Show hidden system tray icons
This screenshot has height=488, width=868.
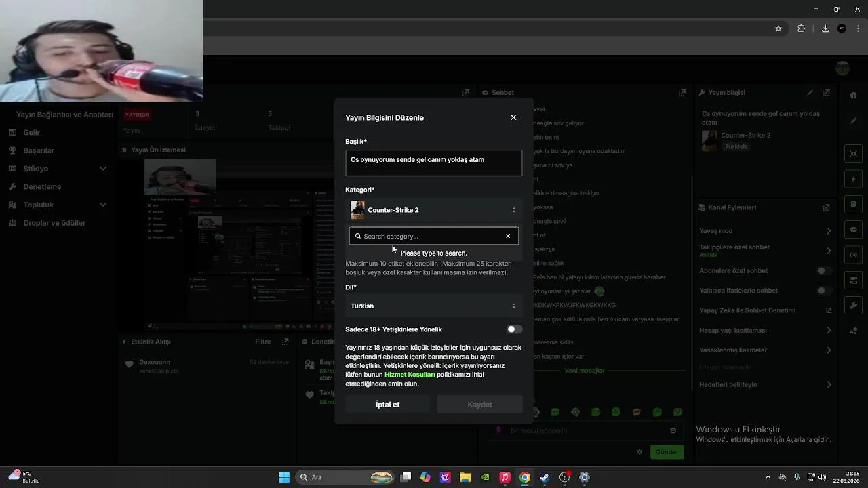768,477
